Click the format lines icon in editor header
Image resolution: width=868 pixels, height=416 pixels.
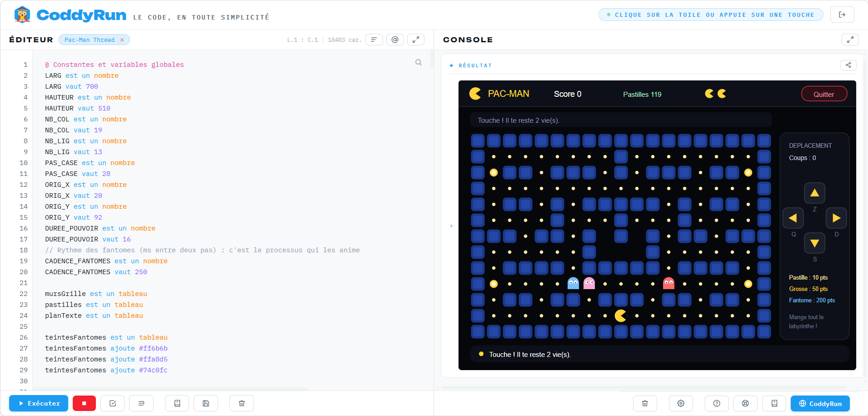(374, 40)
